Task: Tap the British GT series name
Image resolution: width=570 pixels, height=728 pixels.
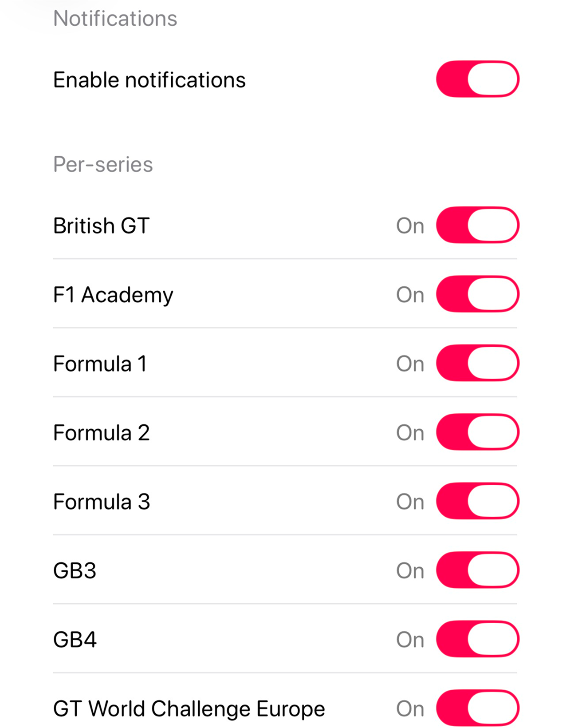Action: 101,226
